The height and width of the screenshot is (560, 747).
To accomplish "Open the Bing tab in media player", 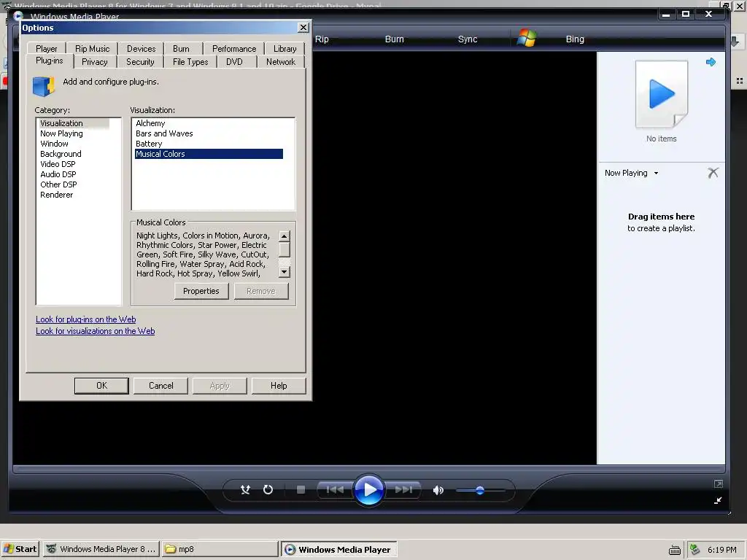I will (x=575, y=39).
